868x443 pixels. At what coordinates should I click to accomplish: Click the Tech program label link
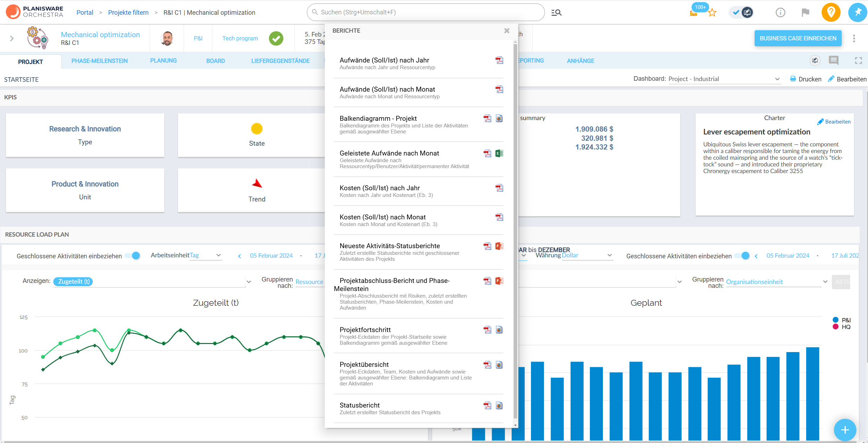pyautogui.click(x=239, y=38)
